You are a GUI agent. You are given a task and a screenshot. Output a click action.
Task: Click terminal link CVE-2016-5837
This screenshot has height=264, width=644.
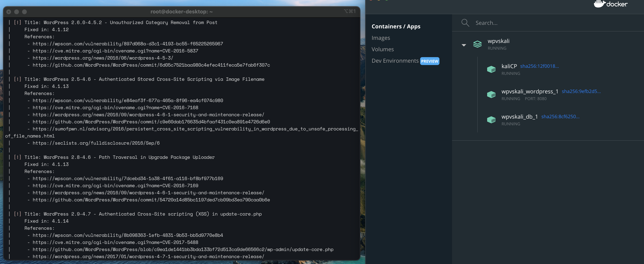115,51
